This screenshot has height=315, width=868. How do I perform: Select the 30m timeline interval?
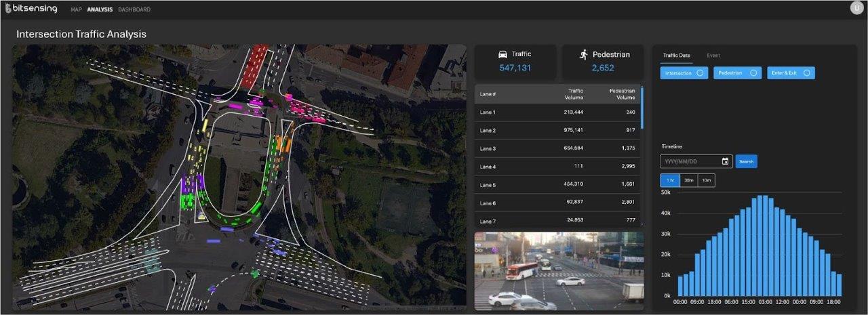[x=688, y=181]
